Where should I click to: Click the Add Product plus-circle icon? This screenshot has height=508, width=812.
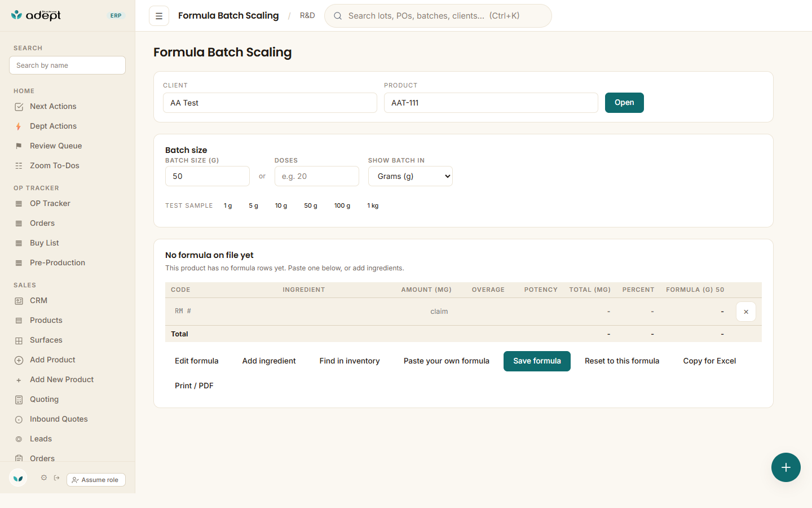pyautogui.click(x=19, y=360)
